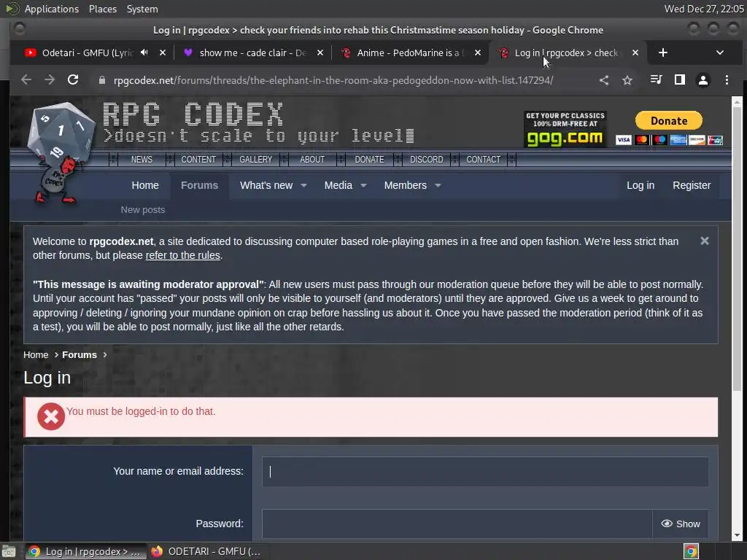
Task: Focus the Password input field
Action: [x=457, y=524]
